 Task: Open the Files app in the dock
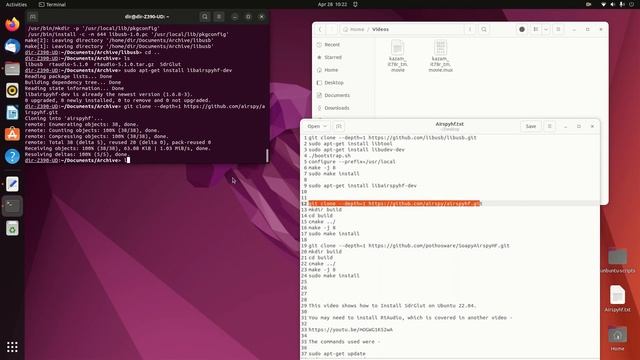tap(12, 68)
